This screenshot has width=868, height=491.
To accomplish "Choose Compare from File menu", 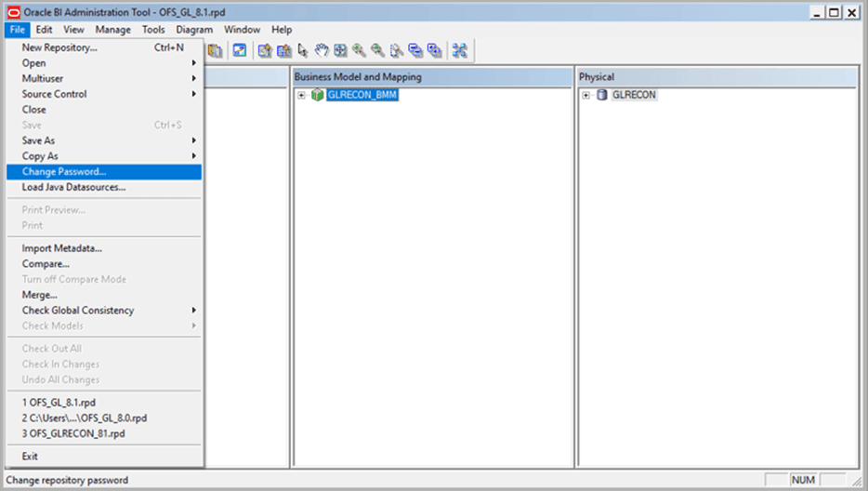I will point(104,264).
